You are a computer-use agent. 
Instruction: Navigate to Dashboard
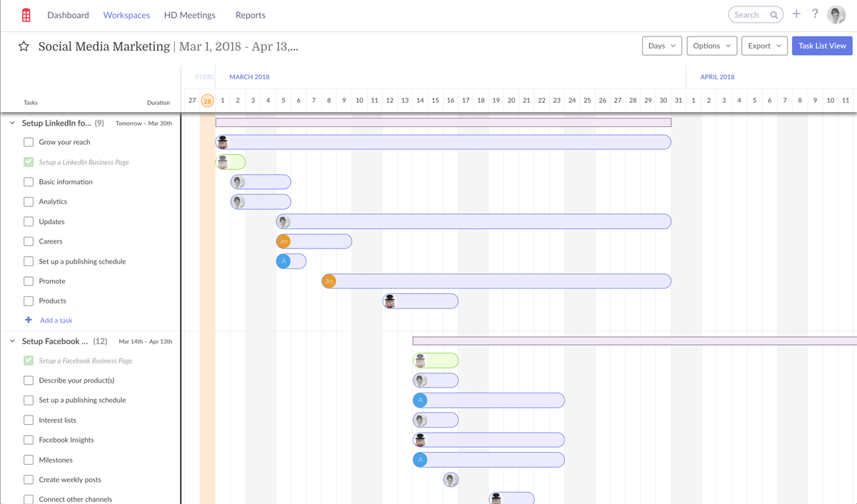click(68, 14)
